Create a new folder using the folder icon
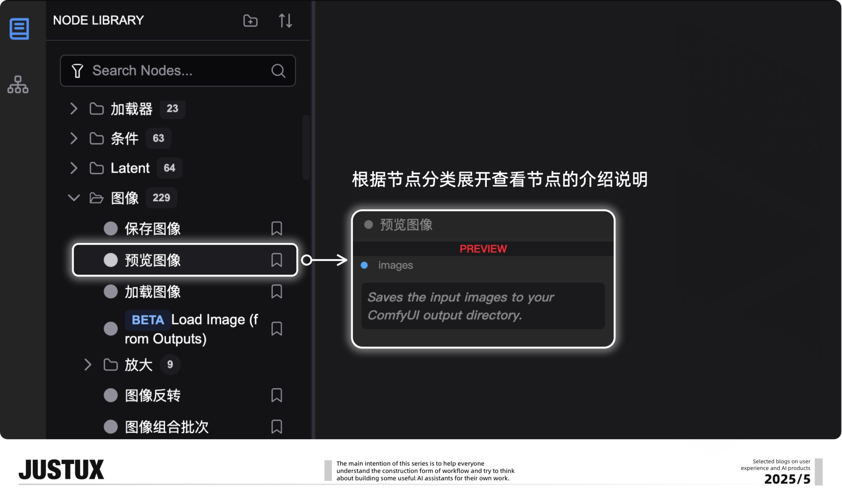This screenshot has width=842, height=504. click(250, 21)
